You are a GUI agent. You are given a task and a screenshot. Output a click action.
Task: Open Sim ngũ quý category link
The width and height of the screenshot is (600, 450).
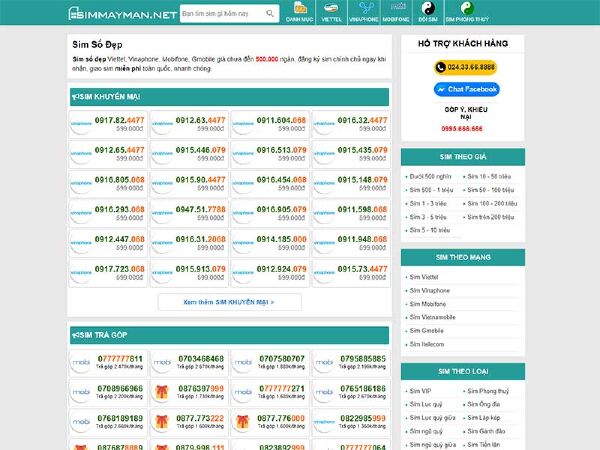tap(426, 431)
